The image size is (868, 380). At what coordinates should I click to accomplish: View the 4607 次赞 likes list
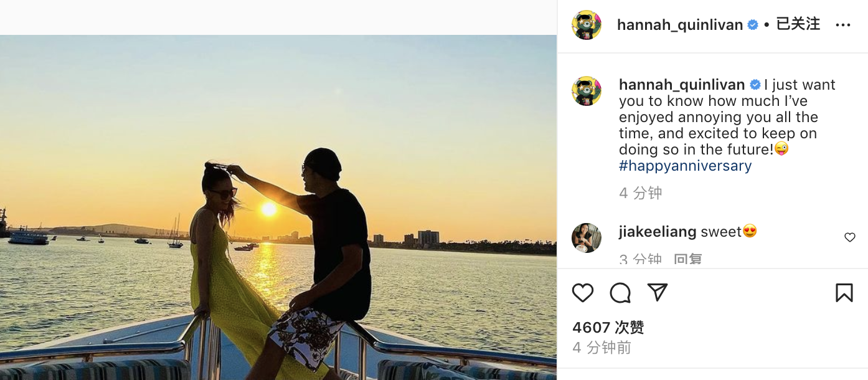click(x=608, y=328)
